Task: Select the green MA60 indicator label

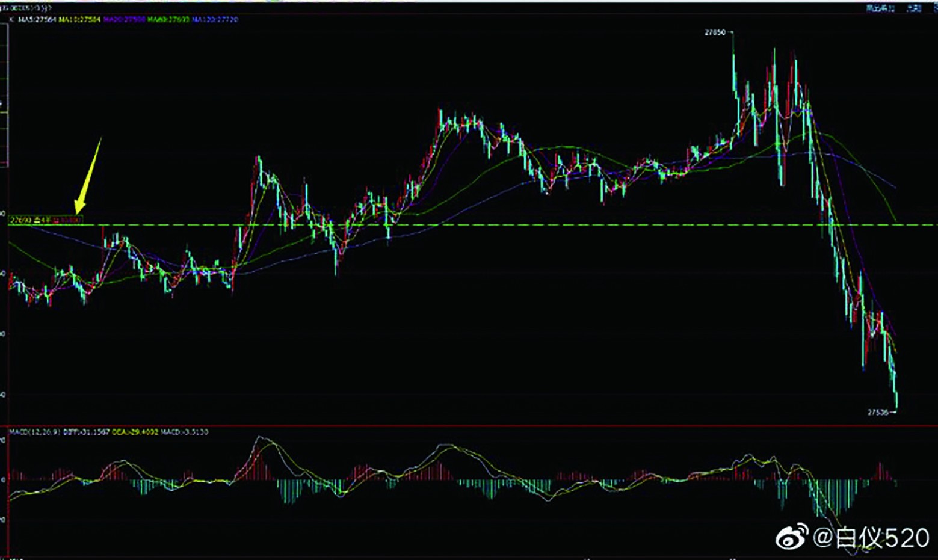Action: coord(168,19)
